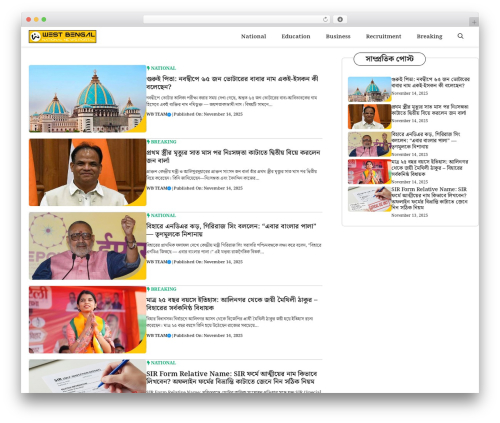500x423 pixels.
Task: Open the National menu item
Action: click(254, 36)
